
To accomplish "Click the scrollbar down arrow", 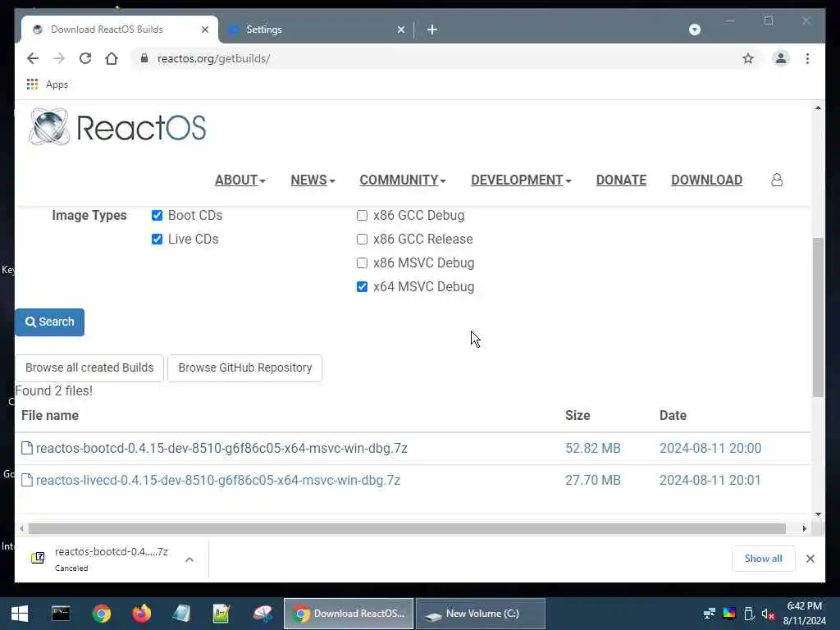I will click(818, 514).
